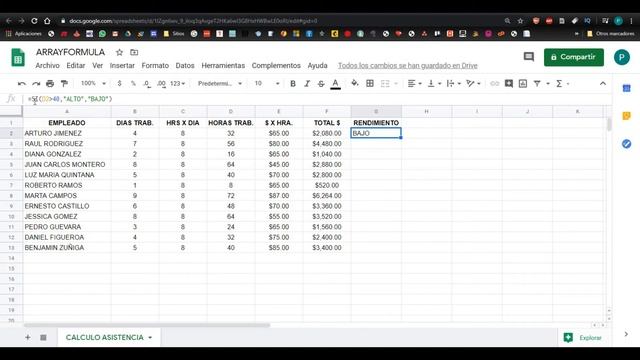Image resolution: width=640 pixels, height=360 pixels.
Task: Reload the browser page
Action: pyautogui.click(x=34, y=21)
